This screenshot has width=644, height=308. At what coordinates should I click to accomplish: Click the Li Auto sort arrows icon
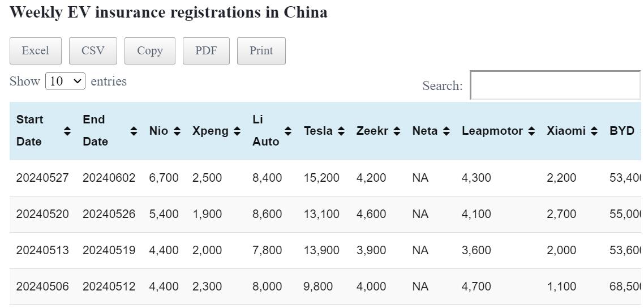click(x=288, y=131)
